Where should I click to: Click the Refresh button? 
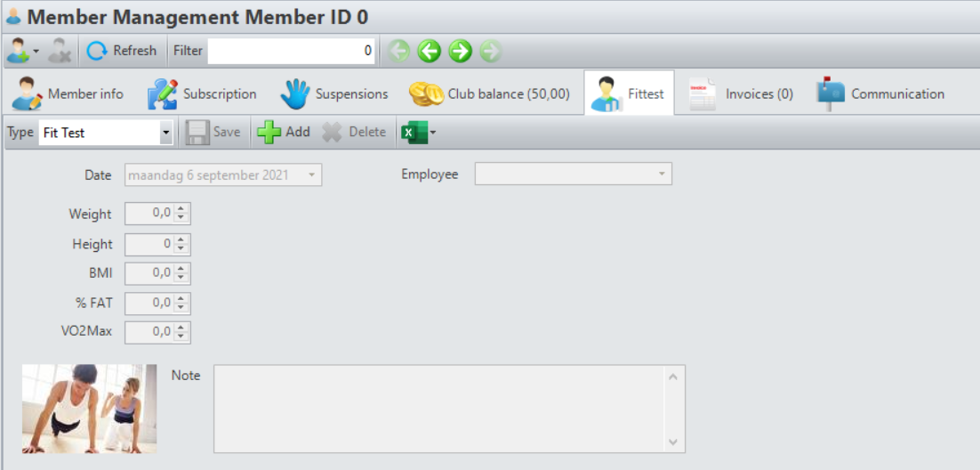point(122,51)
